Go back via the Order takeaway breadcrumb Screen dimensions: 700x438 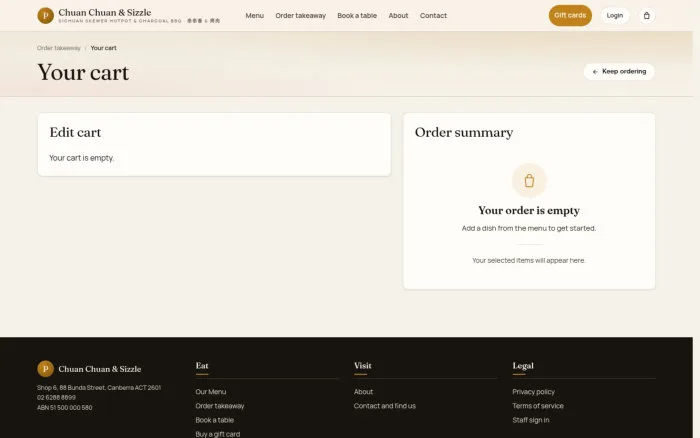point(59,48)
